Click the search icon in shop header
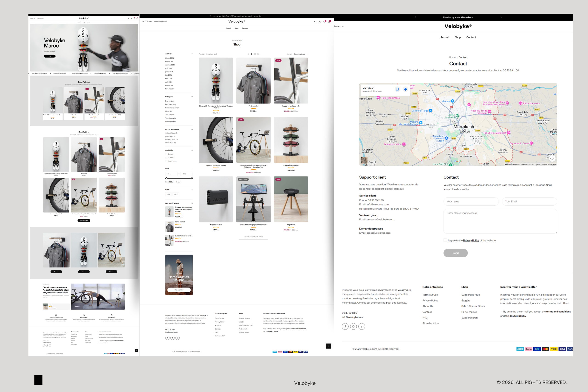This screenshot has height=392, width=588. [x=315, y=22]
